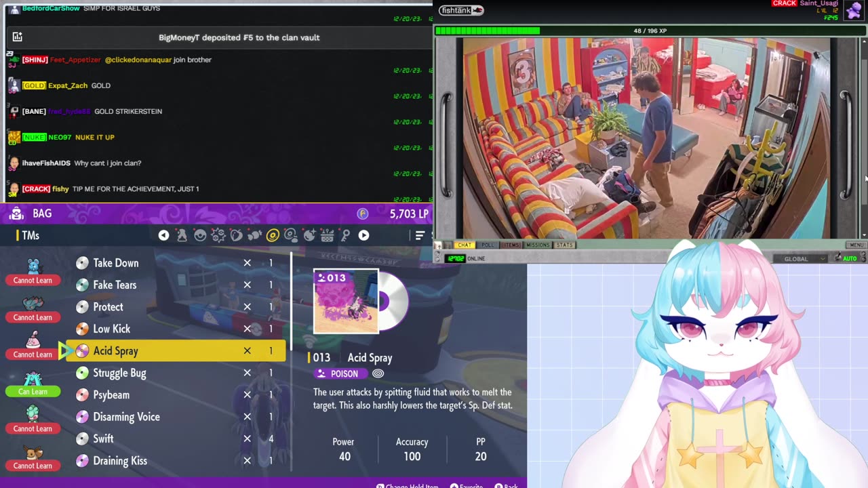Open the fishtank MENU button
The width and height of the screenshot is (868, 488).
[x=856, y=245]
